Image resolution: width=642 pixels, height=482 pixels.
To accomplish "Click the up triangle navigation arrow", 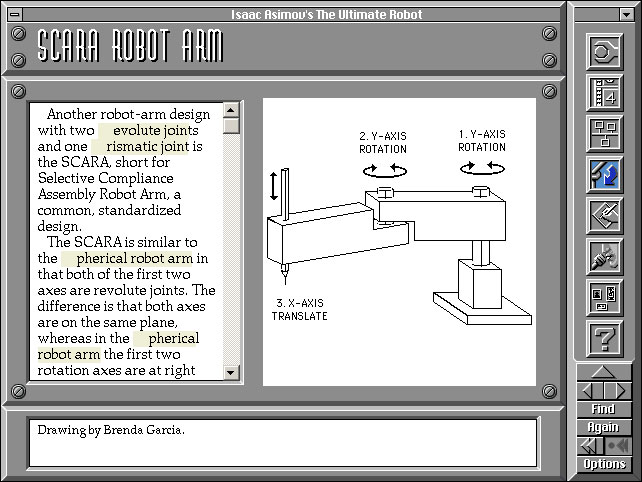I will [604, 372].
